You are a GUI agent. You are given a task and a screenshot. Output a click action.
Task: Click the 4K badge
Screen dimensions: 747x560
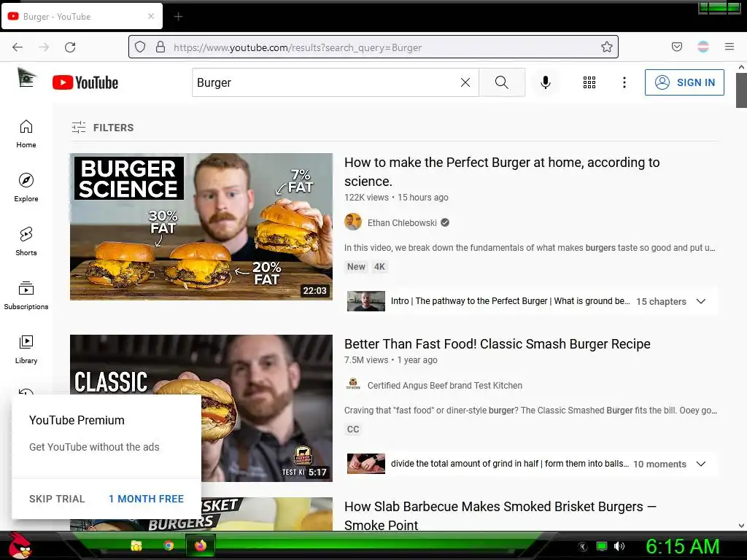point(379,267)
